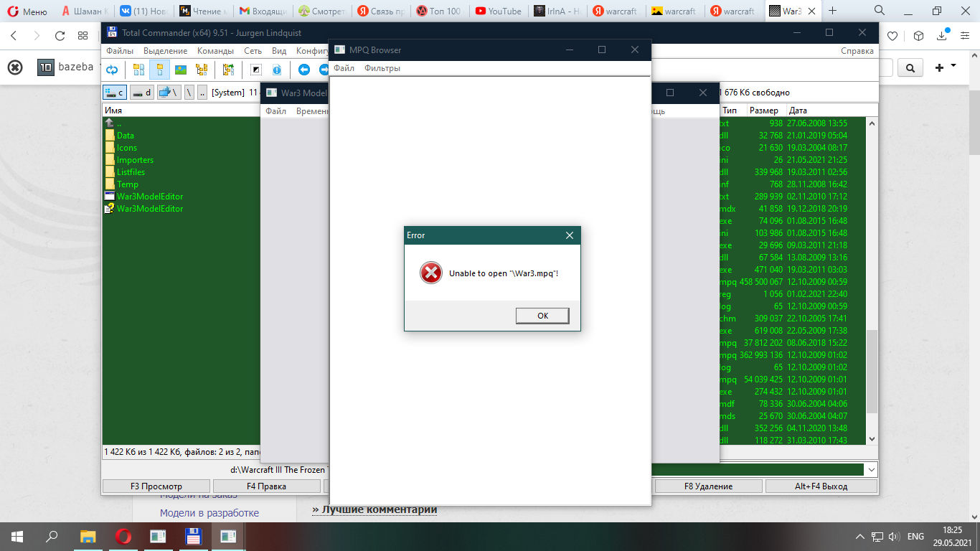
Task: Switch to full details view icon
Action: [x=159, y=70]
